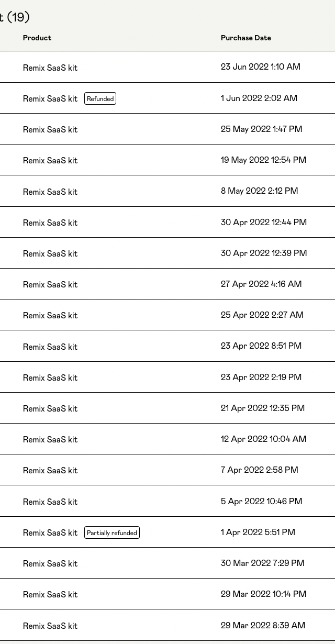335x644 pixels.
Task: Select the 30 Mar 2022 7:29 PM purchase
Action: pos(167,563)
